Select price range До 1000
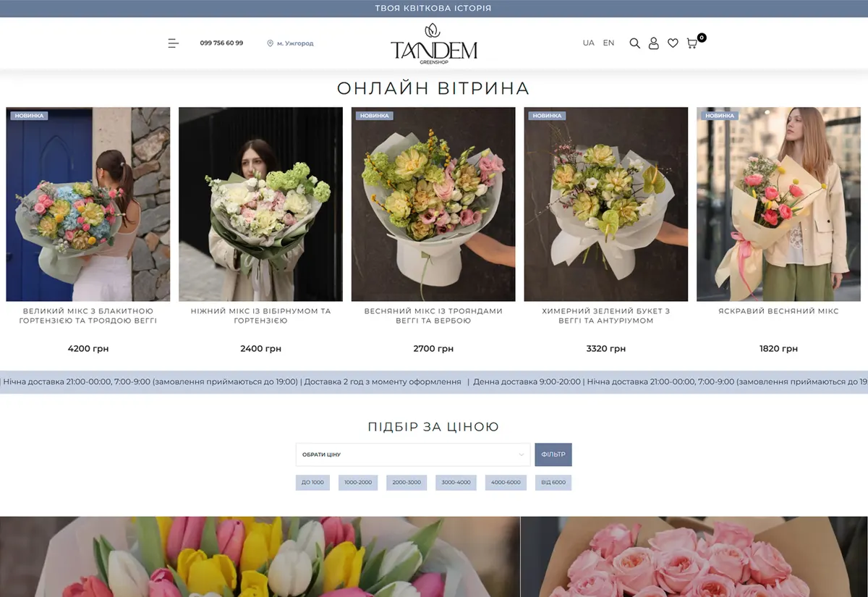 tap(312, 483)
